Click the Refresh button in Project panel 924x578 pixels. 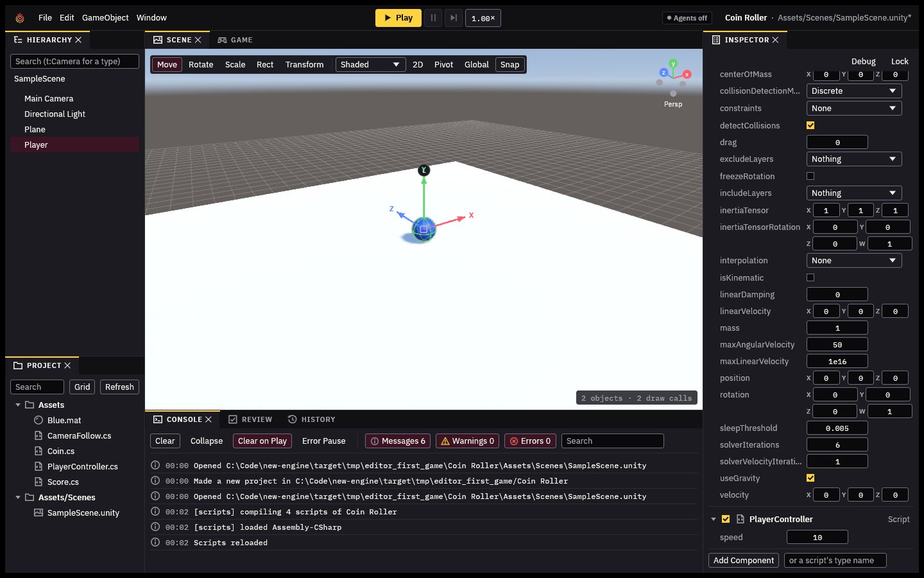tap(119, 387)
